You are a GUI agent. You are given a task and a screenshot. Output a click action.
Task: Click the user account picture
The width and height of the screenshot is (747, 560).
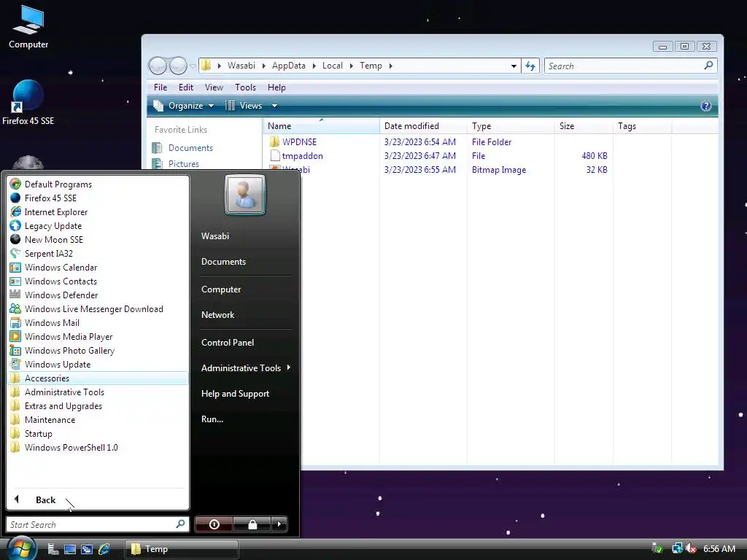(245, 195)
